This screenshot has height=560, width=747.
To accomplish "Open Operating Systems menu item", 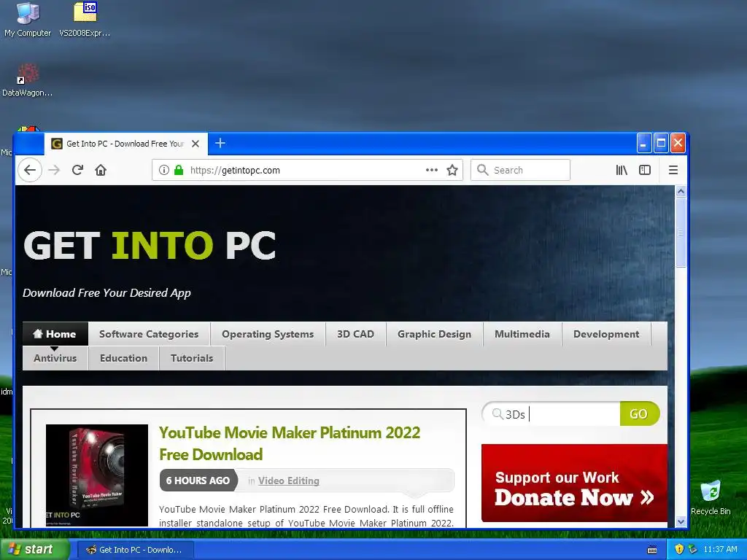I will click(x=268, y=334).
